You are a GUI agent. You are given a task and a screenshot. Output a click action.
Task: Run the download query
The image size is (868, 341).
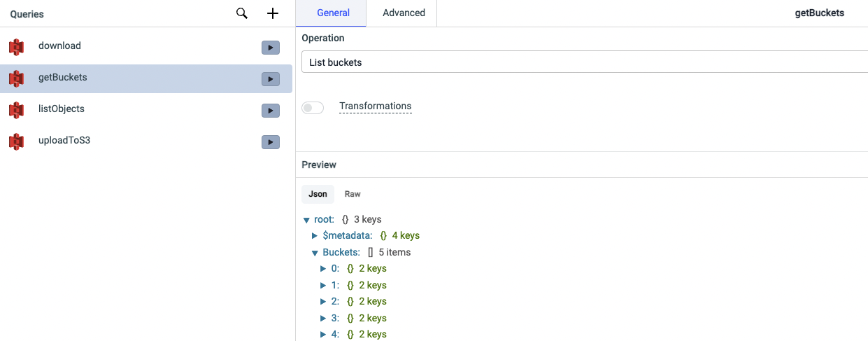tap(271, 48)
